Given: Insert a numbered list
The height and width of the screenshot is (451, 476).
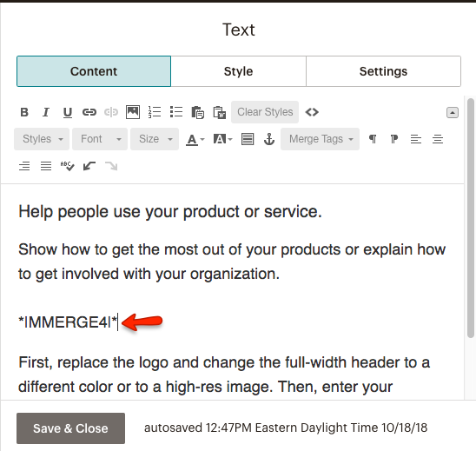Looking at the screenshot, I should (x=155, y=112).
